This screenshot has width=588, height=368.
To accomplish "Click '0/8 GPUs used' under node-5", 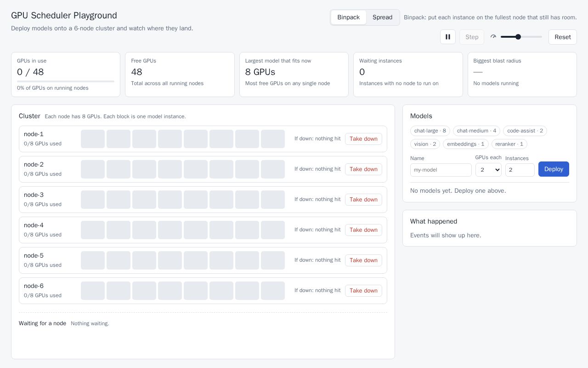I will point(43,265).
